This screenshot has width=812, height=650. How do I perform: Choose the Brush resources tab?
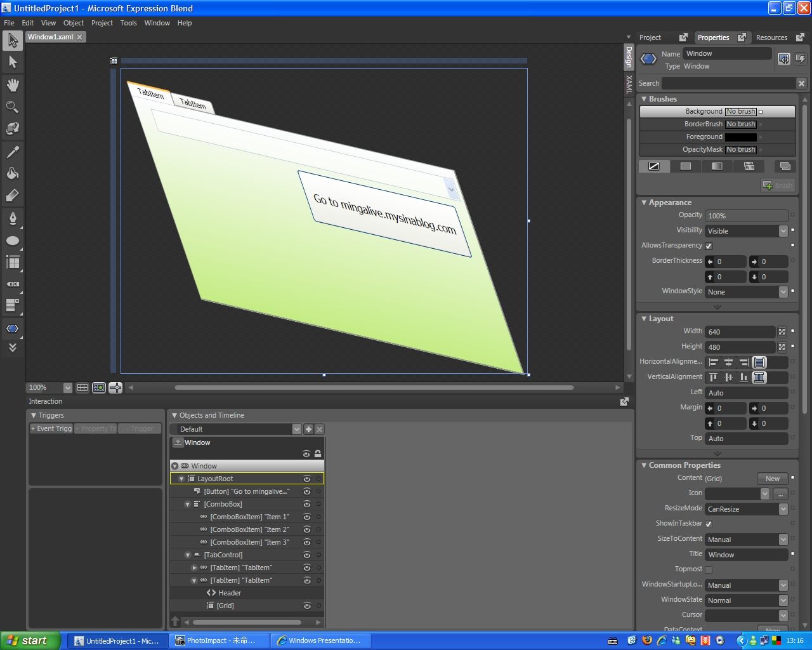coord(785,166)
